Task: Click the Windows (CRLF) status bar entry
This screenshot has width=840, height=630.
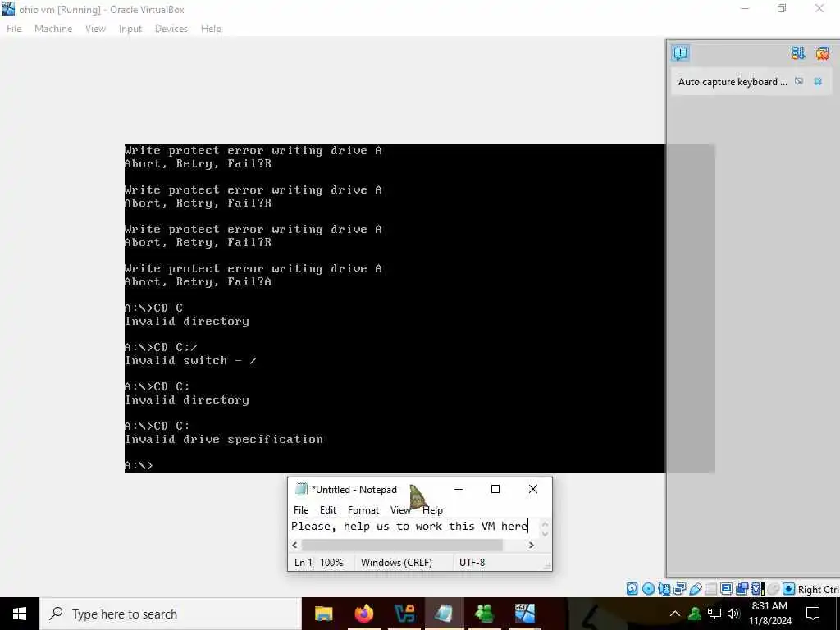Action: (396, 563)
